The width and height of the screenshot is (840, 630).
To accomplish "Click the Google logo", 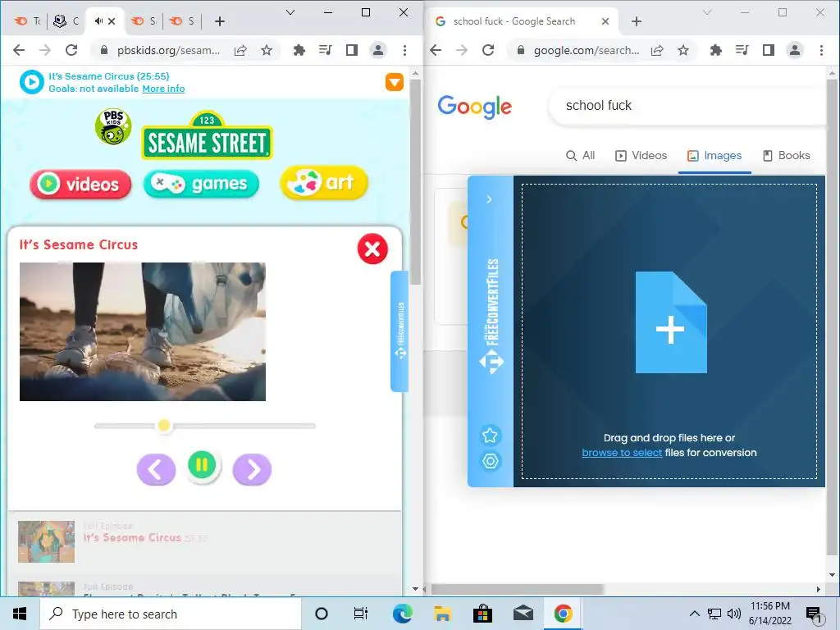I will pyautogui.click(x=475, y=107).
